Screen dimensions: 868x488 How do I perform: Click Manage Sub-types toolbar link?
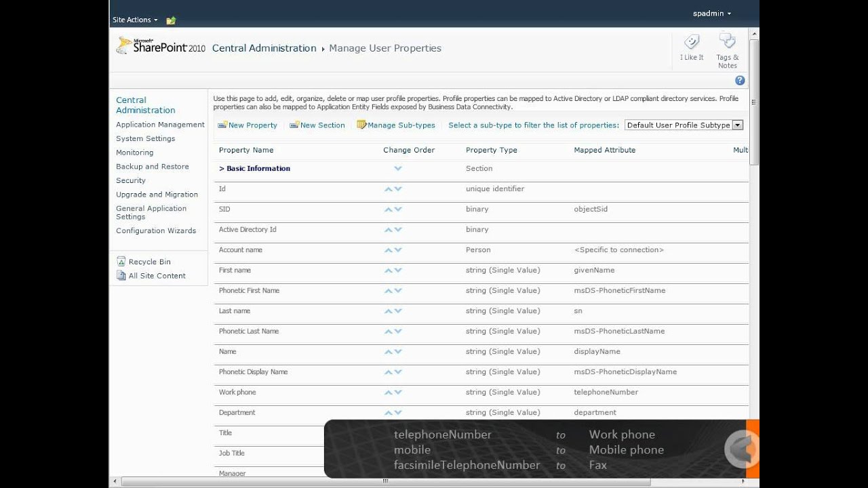pos(396,125)
